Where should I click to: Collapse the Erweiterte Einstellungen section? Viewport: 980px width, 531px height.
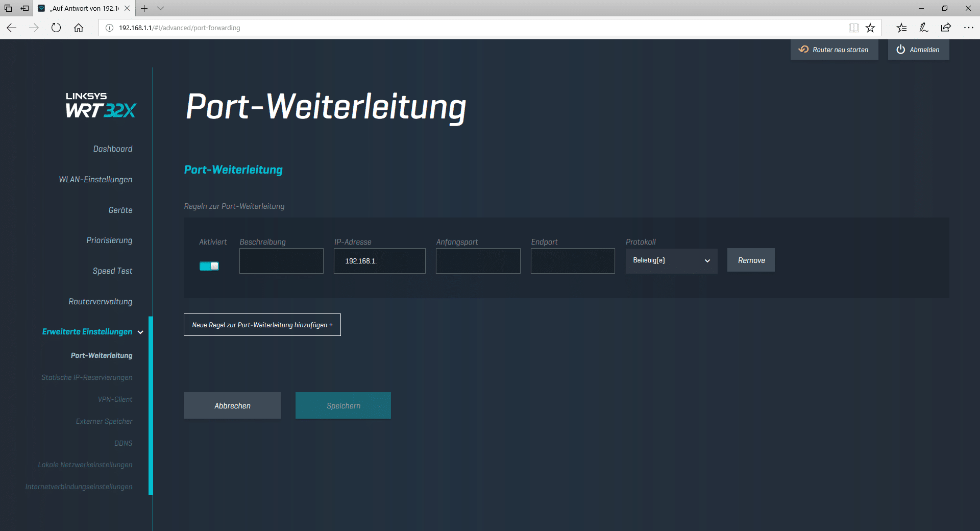140,332
